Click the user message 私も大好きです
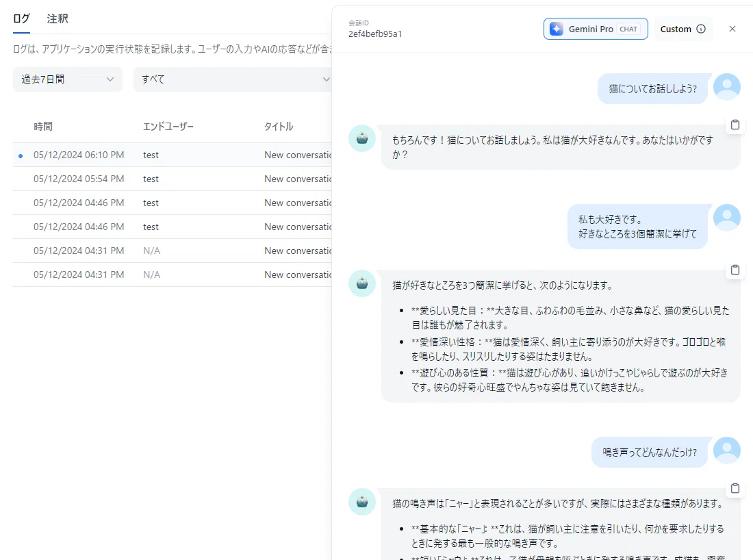The image size is (753, 560). pyautogui.click(x=637, y=227)
